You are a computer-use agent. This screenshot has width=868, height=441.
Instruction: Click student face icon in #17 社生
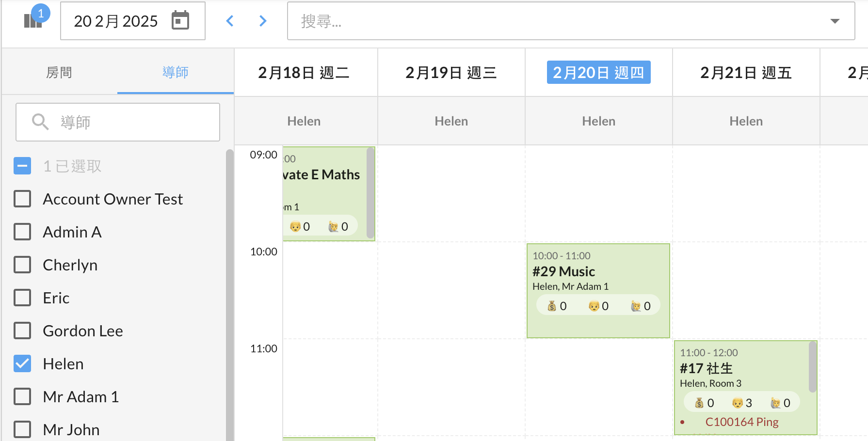[x=738, y=403]
